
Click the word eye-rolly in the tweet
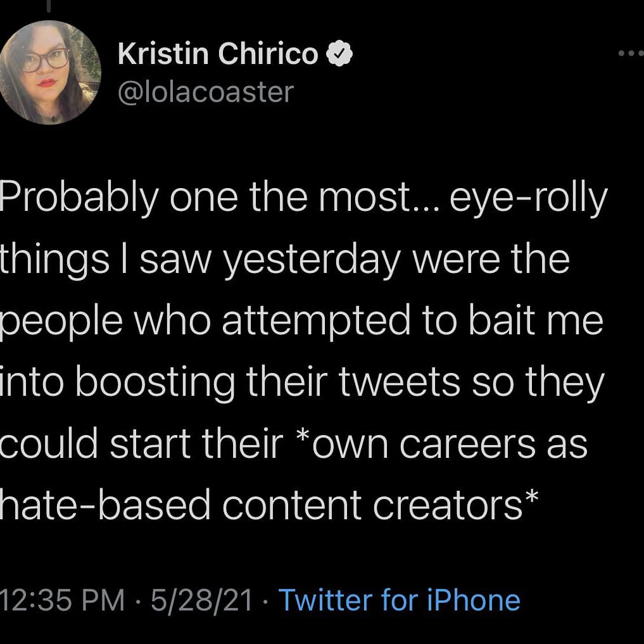(528, 199)
